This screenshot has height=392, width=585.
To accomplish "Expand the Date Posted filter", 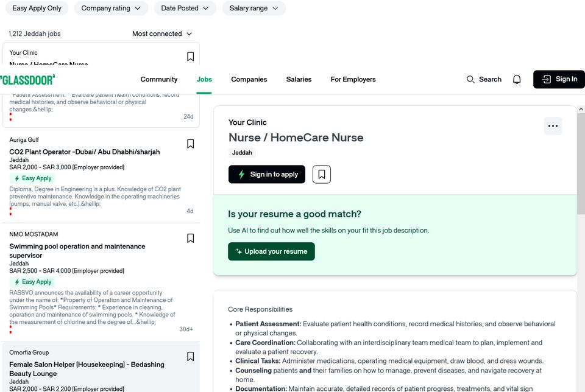I will tap(185, 8).
